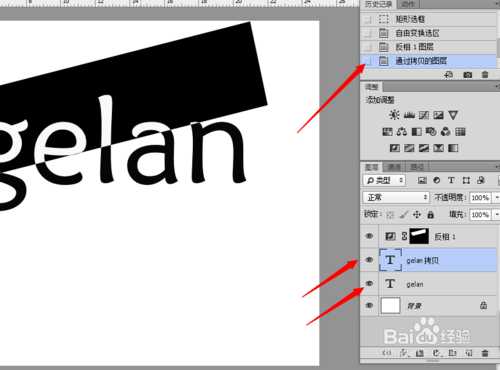Open the 类型 layer filter dropdown

coord(384,180)
